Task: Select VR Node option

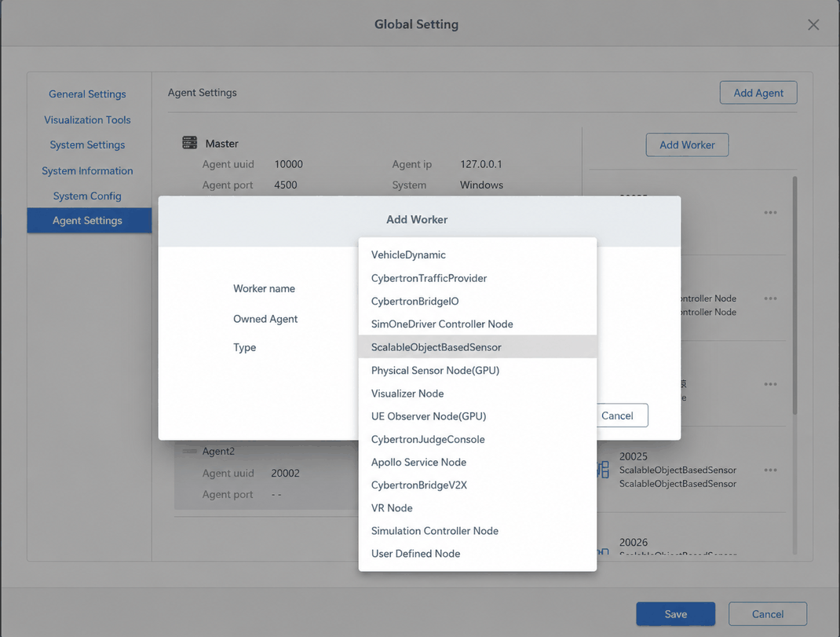Action: point(477,507)
